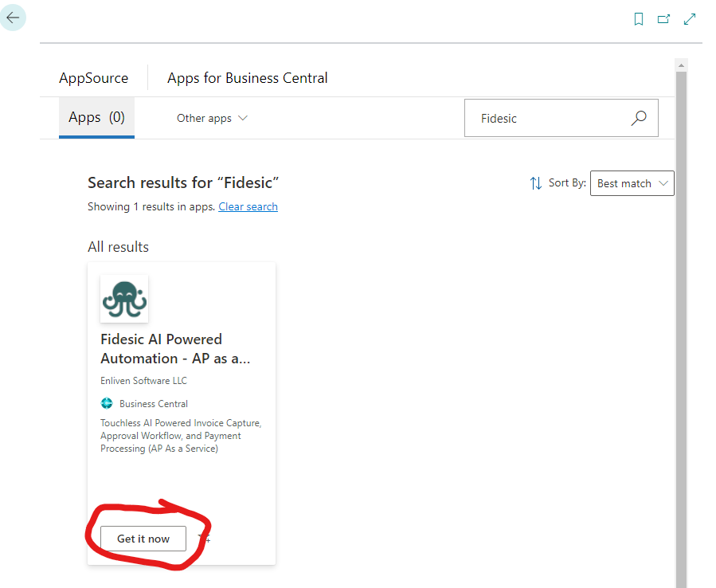Screen dimensions: 716x588
Task: Click the search magnifier in the search box
Action: click(639, 118)
